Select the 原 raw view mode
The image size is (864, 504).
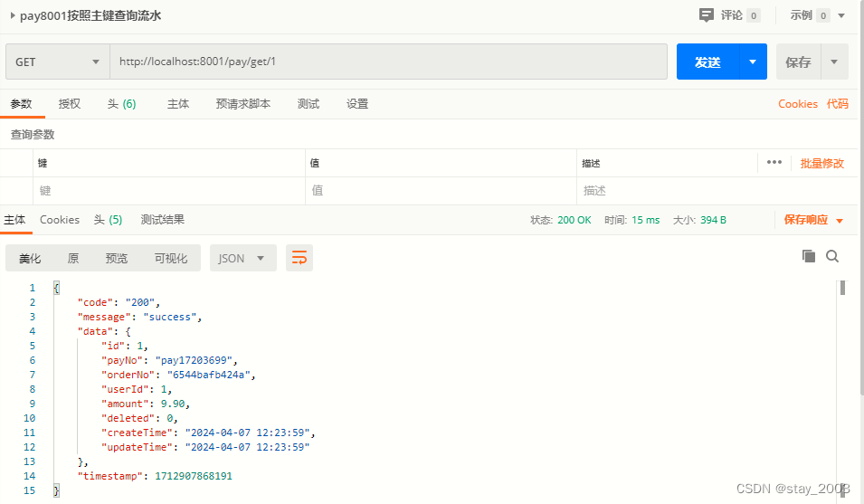point(72,259)
